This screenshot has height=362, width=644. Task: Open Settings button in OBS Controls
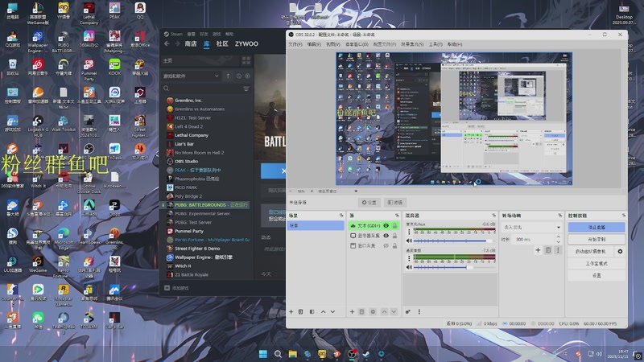[597, 276]
